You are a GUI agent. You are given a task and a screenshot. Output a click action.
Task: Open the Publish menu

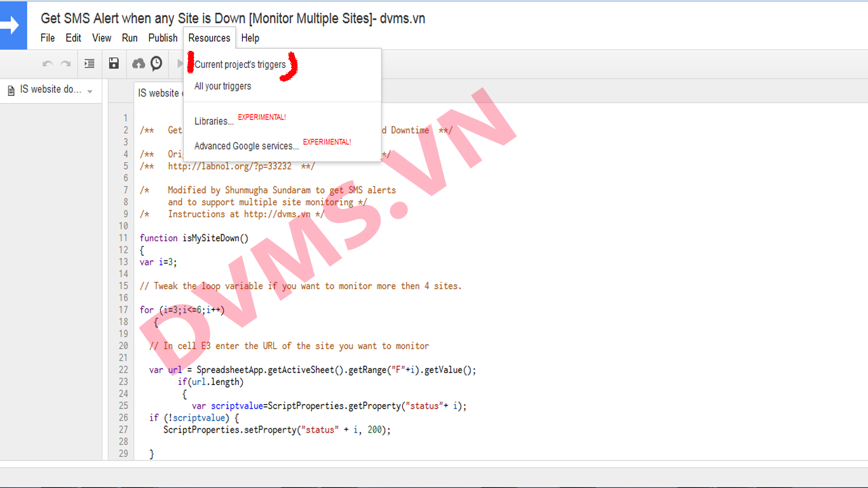[163, 38]
